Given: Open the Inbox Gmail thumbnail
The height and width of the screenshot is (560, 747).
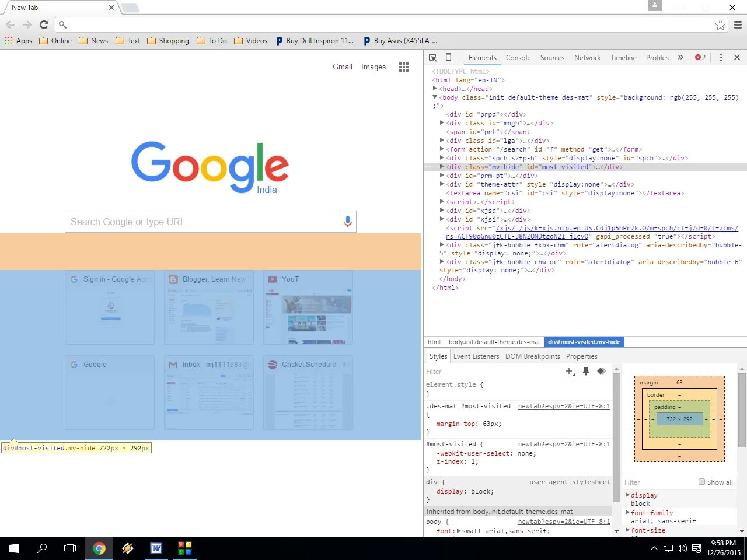Looking at the screenshot, I should (x=209, y=393).
